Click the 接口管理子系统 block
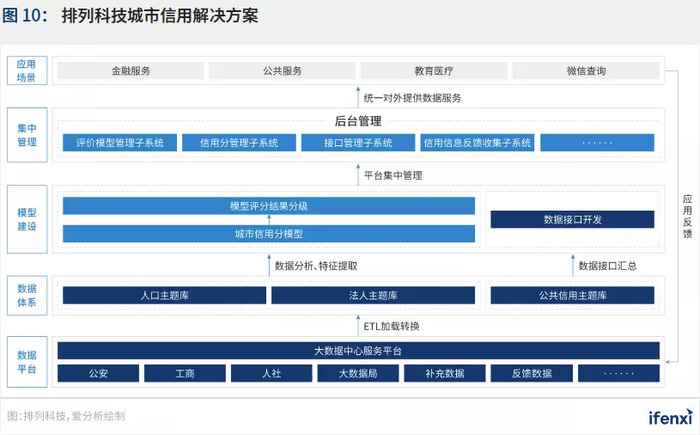The width and height of the screenshot is (700, 435). pyautogui.click(x=358, y=143)
